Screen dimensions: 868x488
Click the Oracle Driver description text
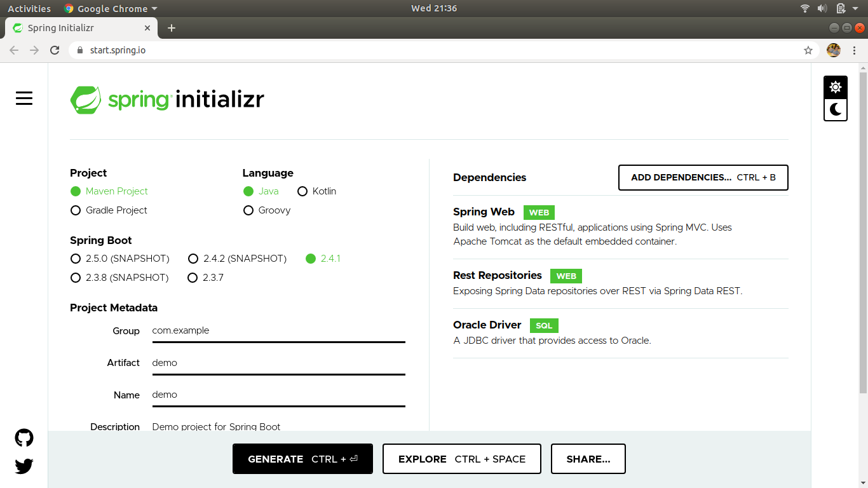[552, 341]
